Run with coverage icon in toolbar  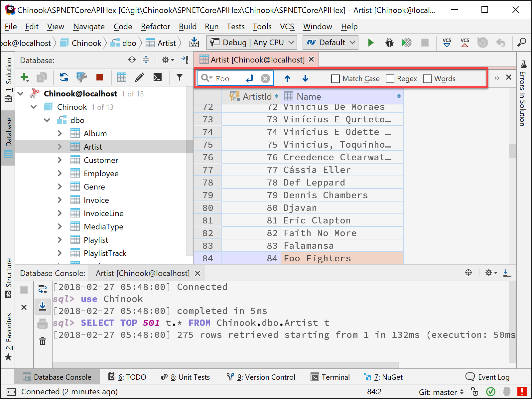[407, 43]
